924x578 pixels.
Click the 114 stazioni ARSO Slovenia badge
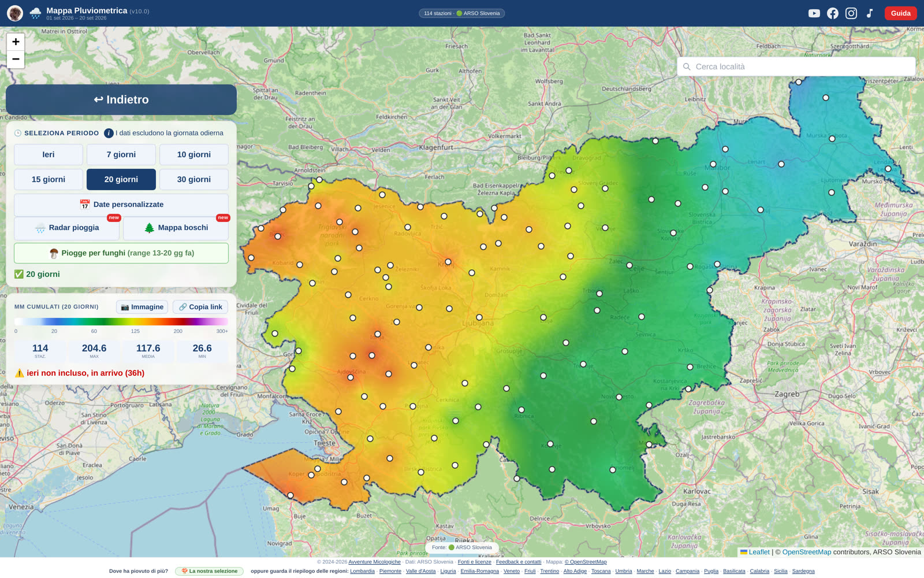[x=461, y=13]
